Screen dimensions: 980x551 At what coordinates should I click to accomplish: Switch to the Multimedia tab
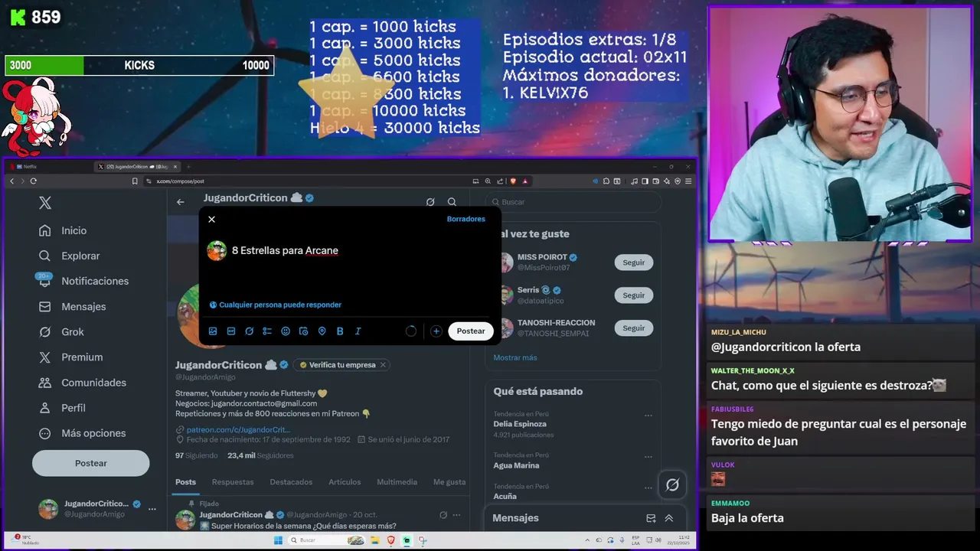click(397, 482)
